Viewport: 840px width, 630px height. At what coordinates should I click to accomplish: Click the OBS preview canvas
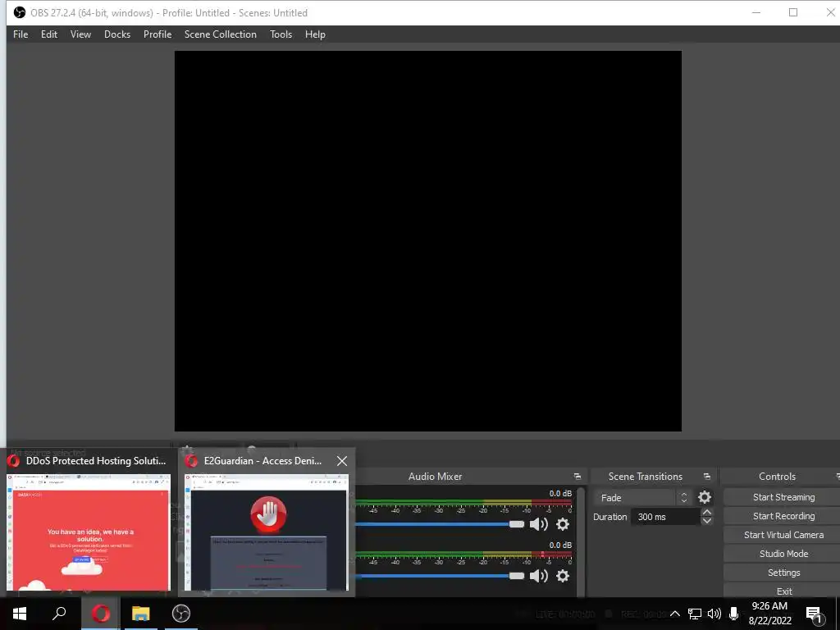[428, 241]
